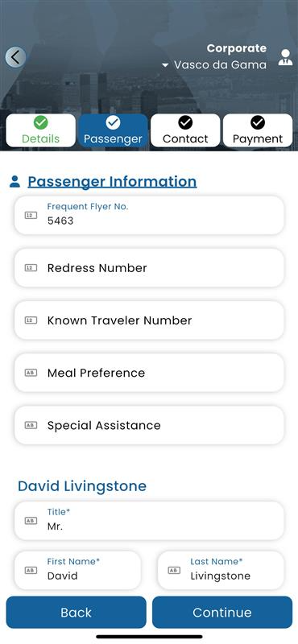
Task: Tap the checkmark icon on Payment step
Action: click(x=258, y=122)
